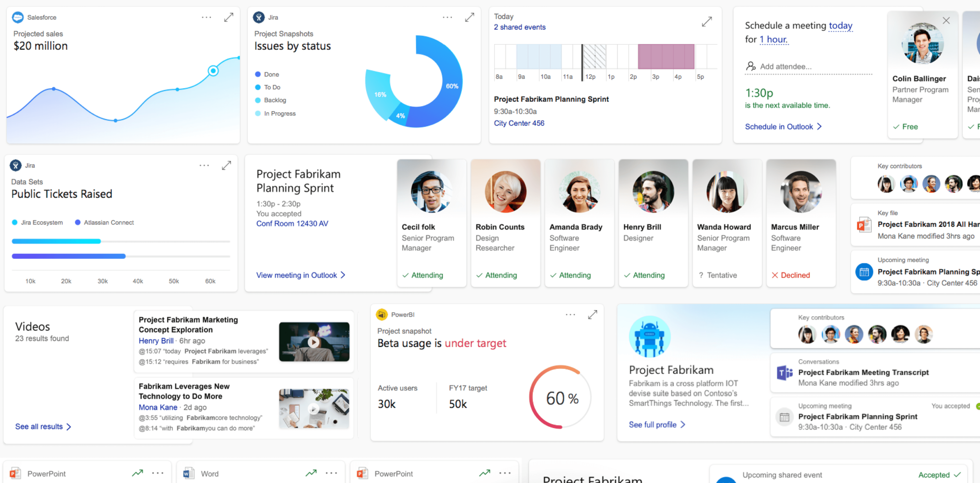Click the See full profile link
The height and width of the screenshot is (483, 980).
(656, 424)
